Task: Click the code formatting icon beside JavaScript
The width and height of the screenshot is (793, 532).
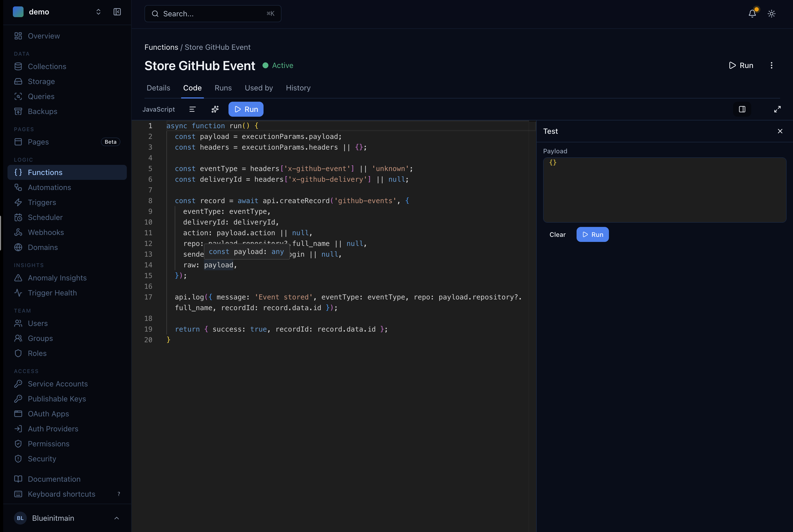Action: pos(192,109)
